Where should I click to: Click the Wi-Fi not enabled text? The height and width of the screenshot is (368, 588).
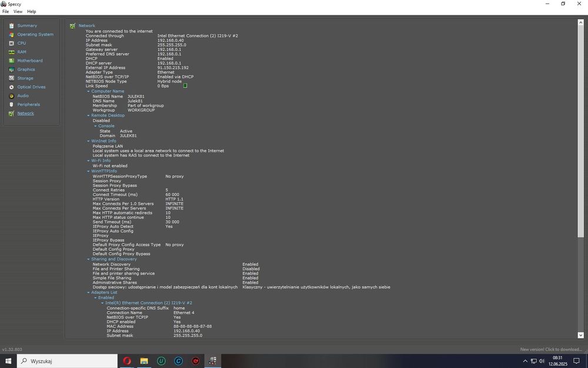(x=110, y=165)
